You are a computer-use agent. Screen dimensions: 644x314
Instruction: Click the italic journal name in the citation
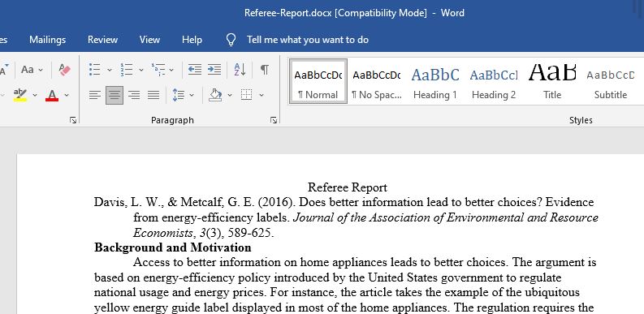point(446,217)
